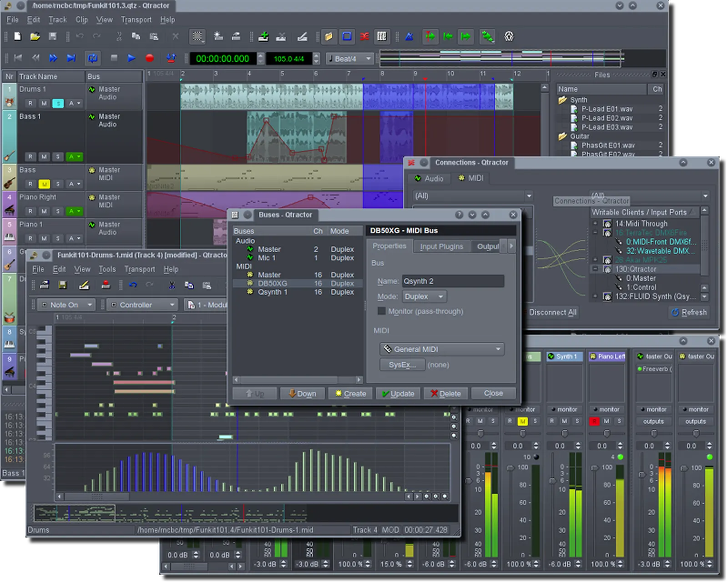Image resolution: width=728 pixels, height=582 pixels.
Task: Open the (All) filter dropdown in Connections window
Action: tap(472, 196)
